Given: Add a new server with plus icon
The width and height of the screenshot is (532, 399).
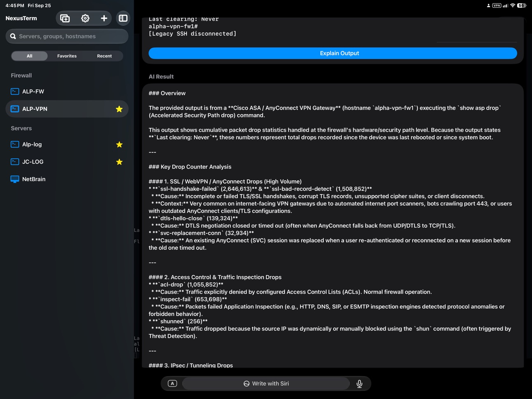Looking at the screenshot, I should click(104, 18).
